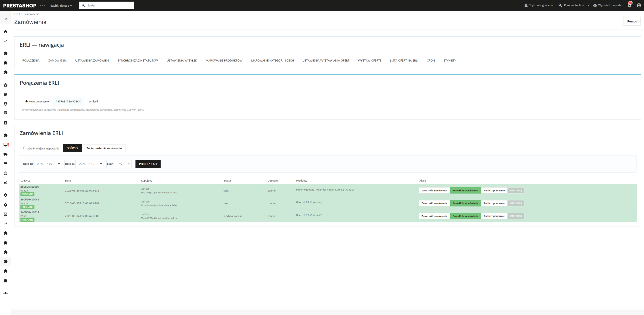
Task: Tick the 'tylko brakujące mapowania' checkbox
Action: click(25, 148)
